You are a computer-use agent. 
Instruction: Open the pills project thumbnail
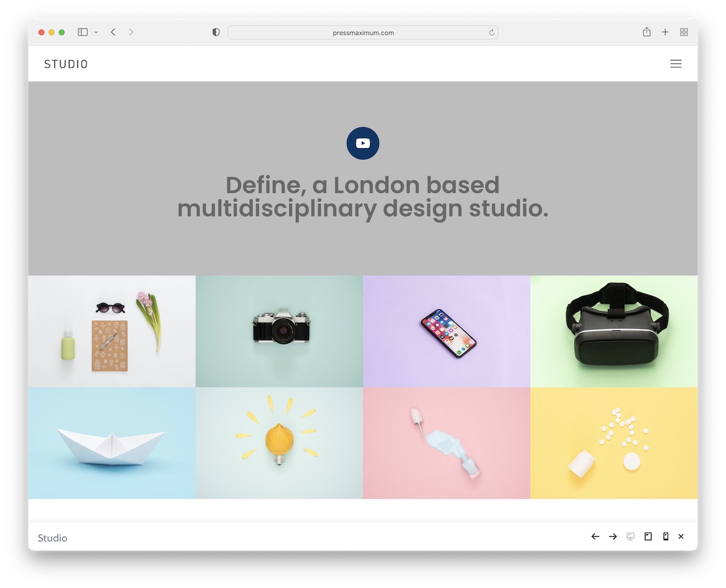click(614, 443)
